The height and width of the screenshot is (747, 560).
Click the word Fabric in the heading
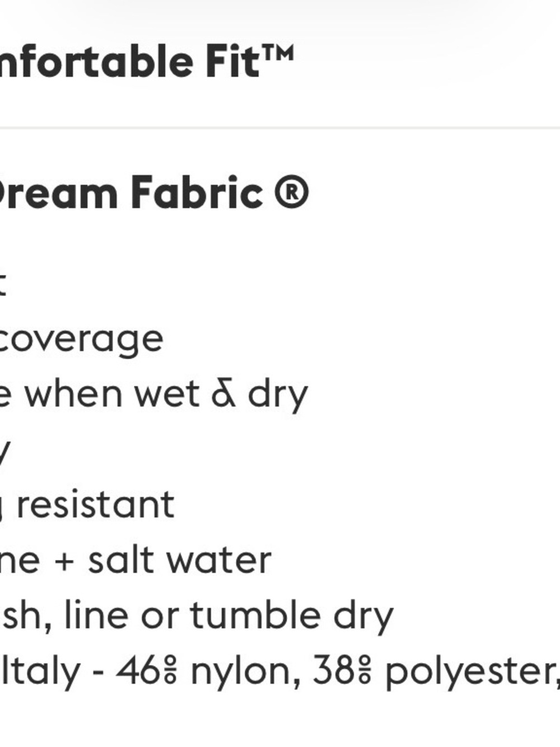[x=197, y=193]
